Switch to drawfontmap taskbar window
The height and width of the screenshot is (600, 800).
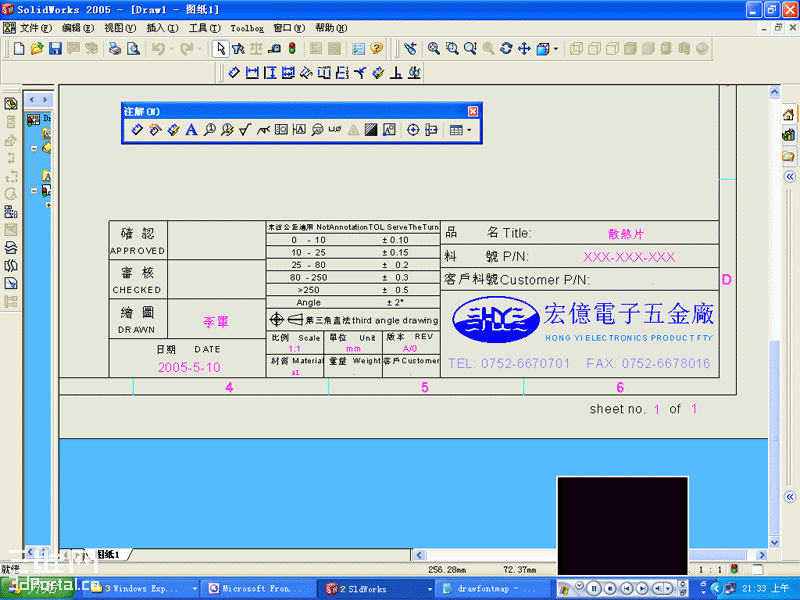point(492,589)
